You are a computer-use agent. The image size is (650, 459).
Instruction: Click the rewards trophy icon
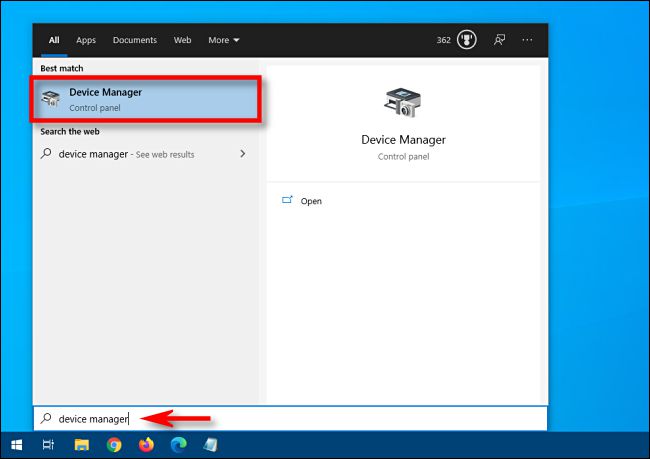466,40
